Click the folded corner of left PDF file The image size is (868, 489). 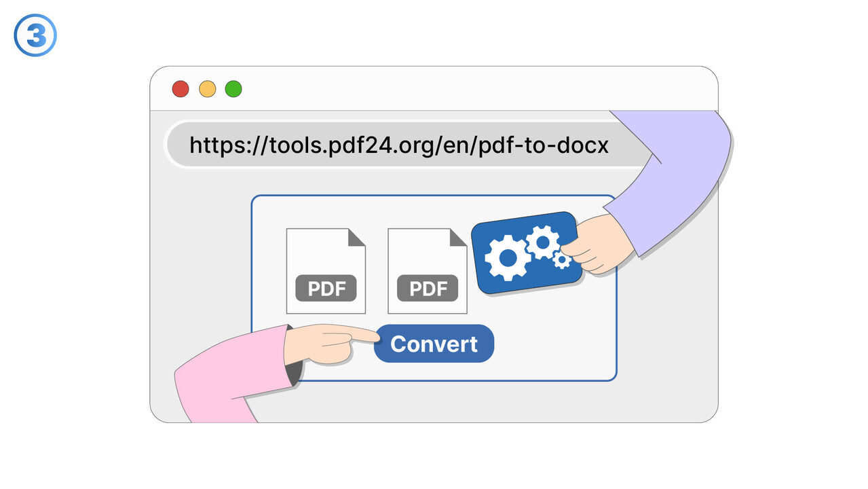point(357,236)
